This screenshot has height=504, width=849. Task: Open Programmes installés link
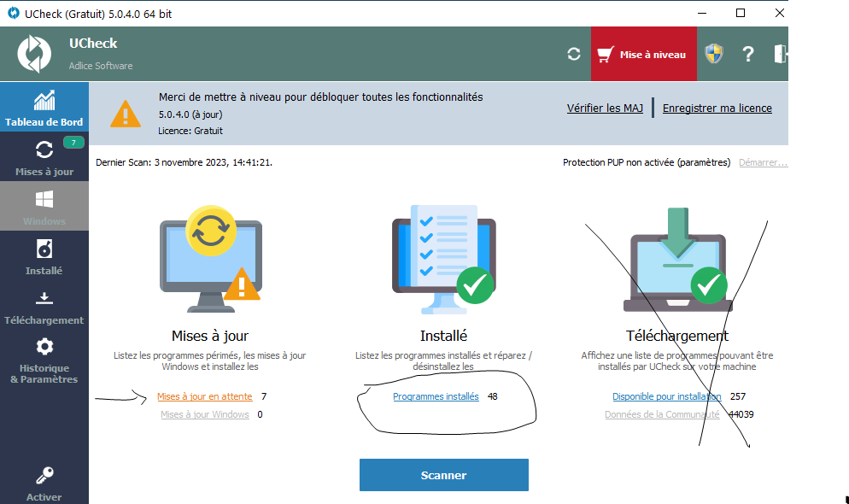pos(436,396)
